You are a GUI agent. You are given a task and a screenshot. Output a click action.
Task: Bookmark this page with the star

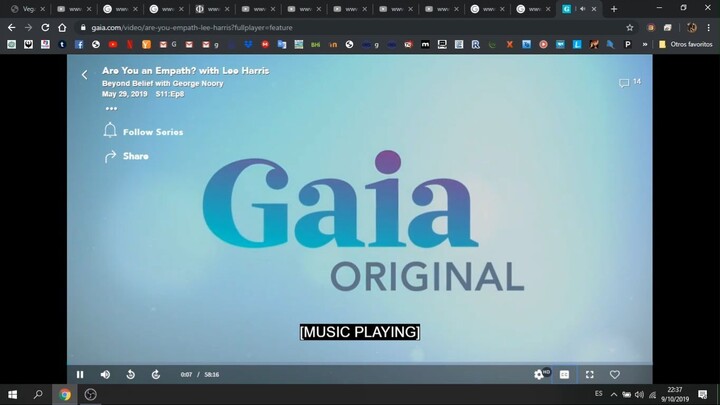pos(630,28)
